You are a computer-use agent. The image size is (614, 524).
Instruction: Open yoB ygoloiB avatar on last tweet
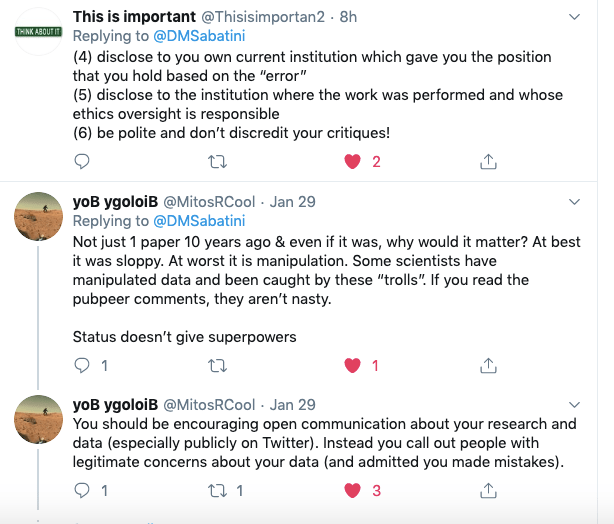click(x=39, y=419)
